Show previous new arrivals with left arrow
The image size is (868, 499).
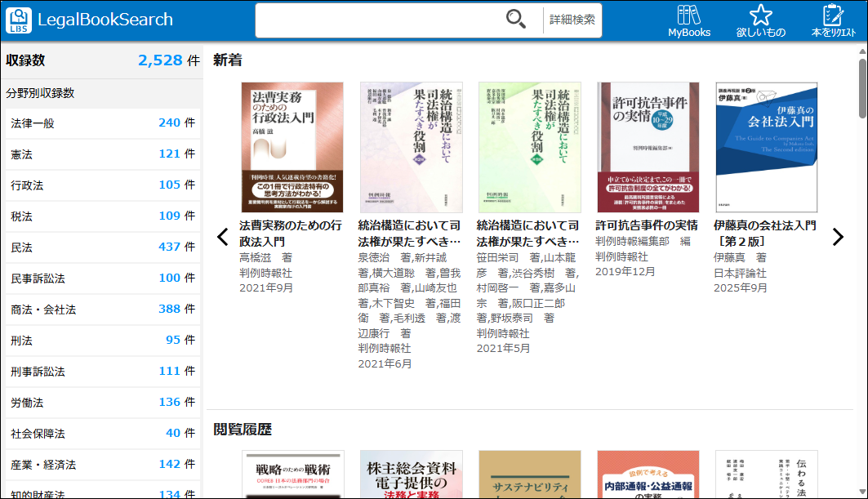(222, 237)
